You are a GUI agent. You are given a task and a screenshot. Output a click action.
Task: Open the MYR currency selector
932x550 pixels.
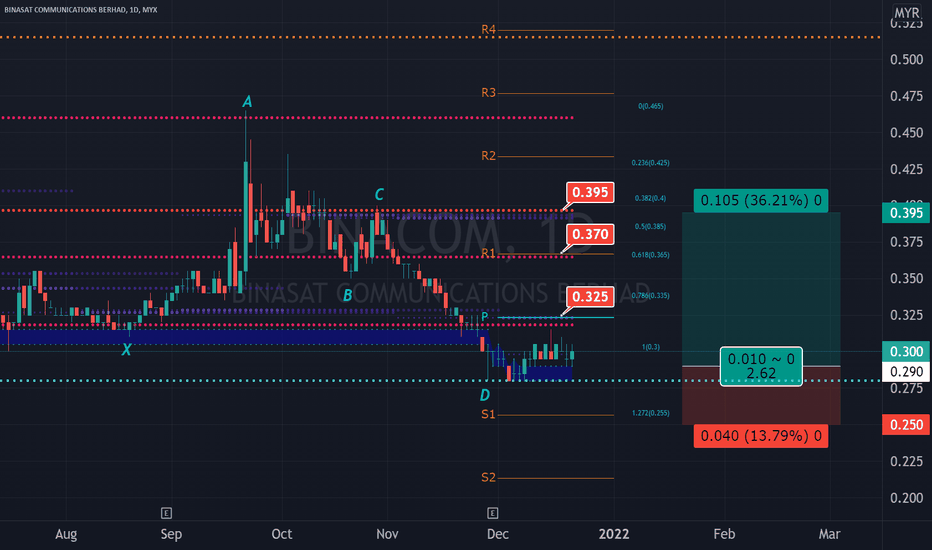907,13
